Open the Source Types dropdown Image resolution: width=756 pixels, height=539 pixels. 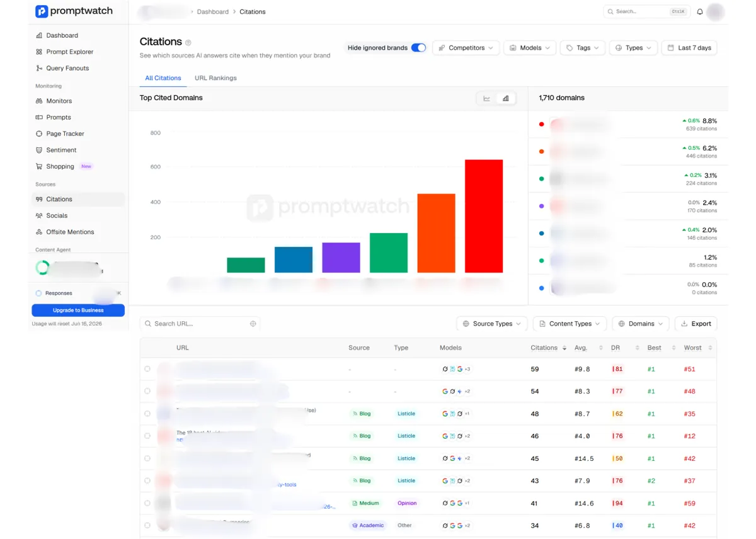pyautogui.click(x=492, y=324)
